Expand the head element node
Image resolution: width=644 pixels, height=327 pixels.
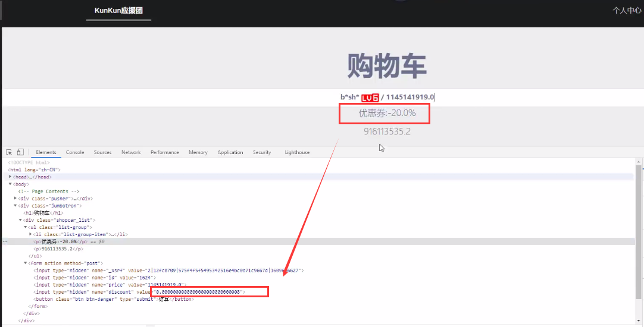[10, 177]
